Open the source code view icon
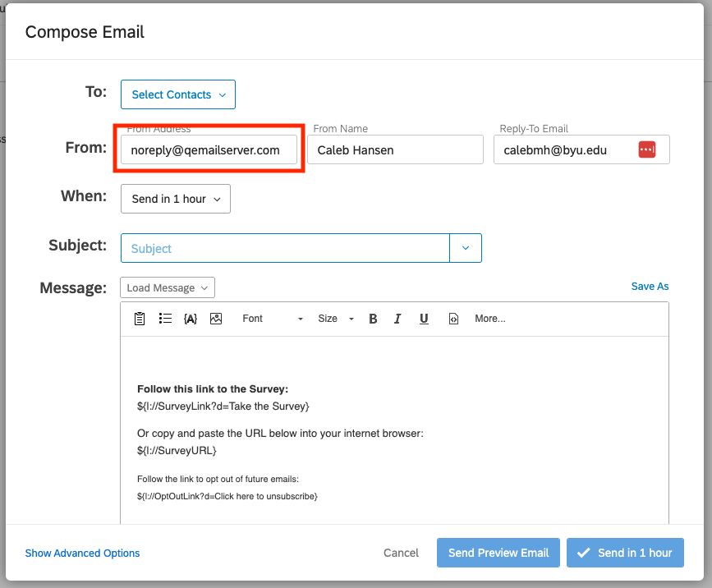The image size is (712, 588). (x=453, y=319)
